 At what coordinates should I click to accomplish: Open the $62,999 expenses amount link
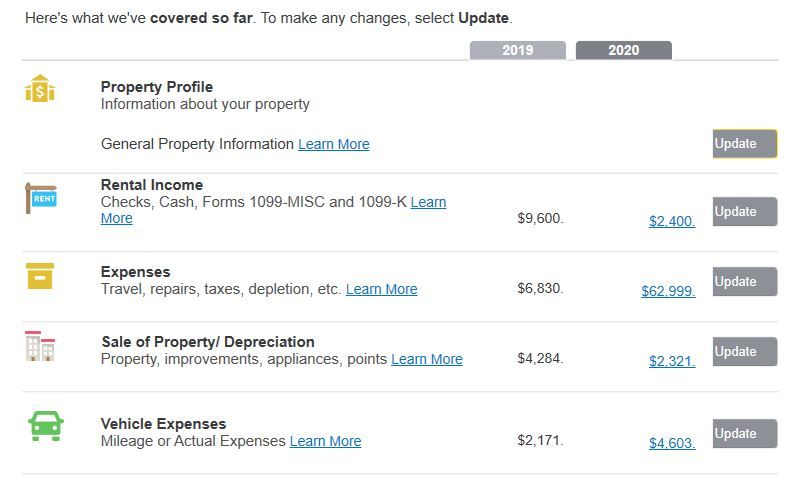(668, 291)
